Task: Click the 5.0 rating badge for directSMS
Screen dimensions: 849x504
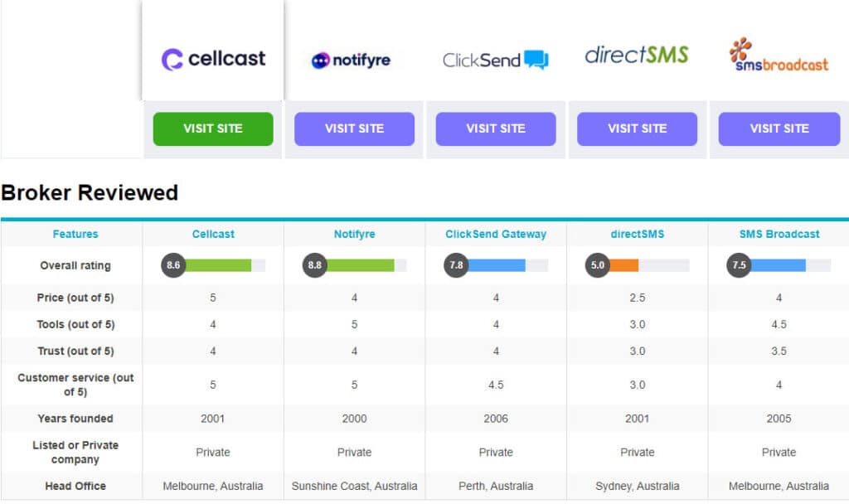Action: point(598,266)
